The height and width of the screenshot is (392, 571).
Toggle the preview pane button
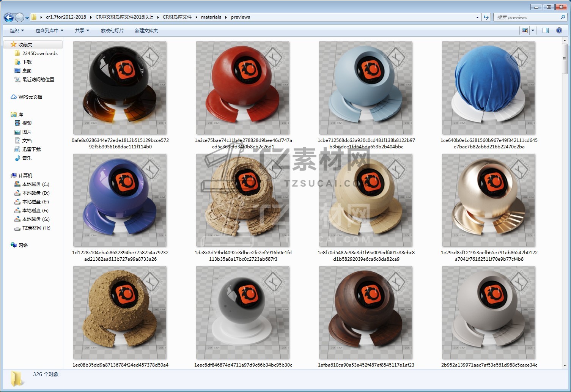(546, 30)
